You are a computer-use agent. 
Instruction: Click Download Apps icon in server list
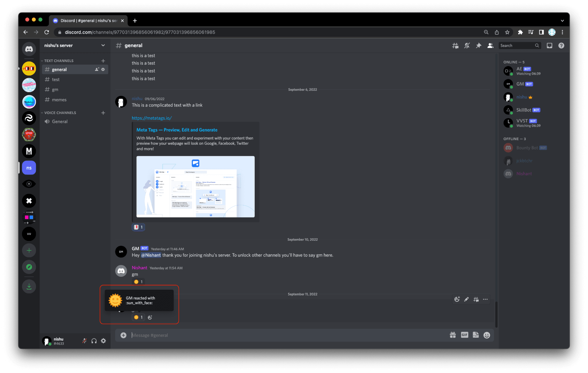coord(29,287)
